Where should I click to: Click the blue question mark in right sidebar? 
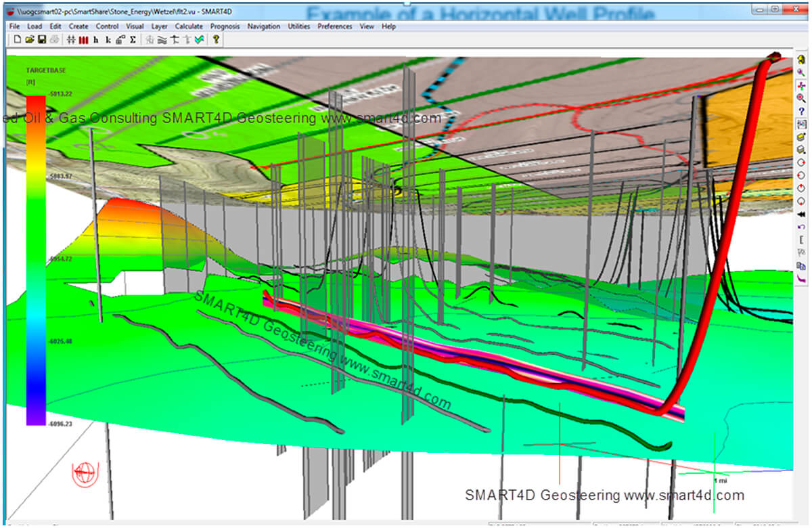pos(801,111)
